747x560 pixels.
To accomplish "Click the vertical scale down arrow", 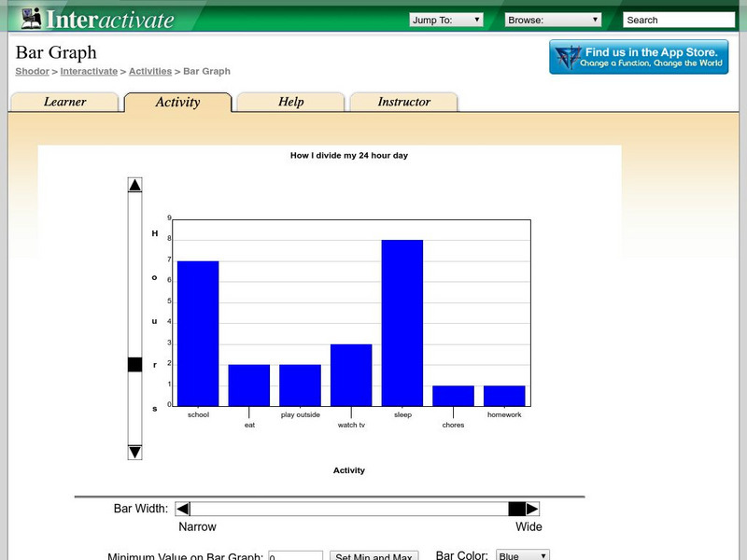I will 134,452.
